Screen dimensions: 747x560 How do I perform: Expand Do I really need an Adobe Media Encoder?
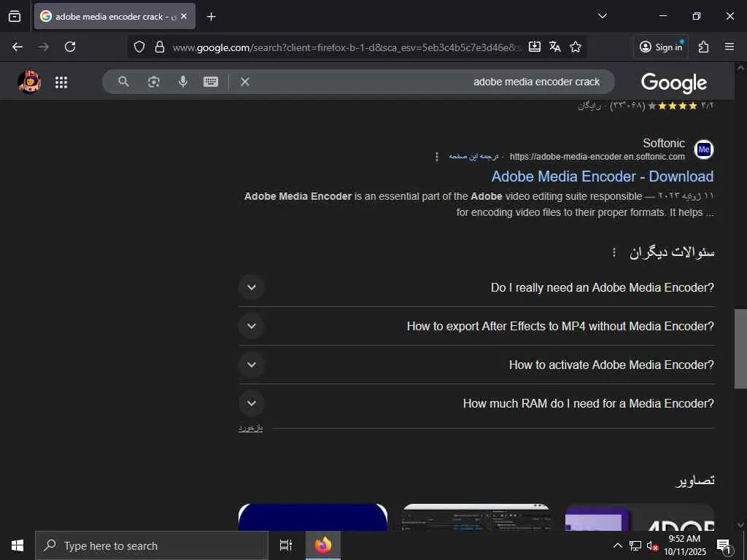(x=476, y=287)
